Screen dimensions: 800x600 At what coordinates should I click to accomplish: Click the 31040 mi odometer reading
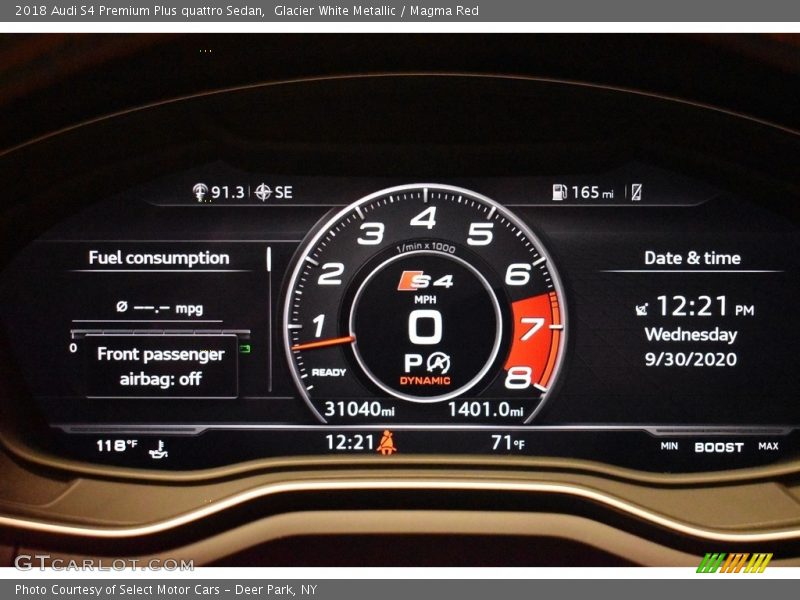360,409
